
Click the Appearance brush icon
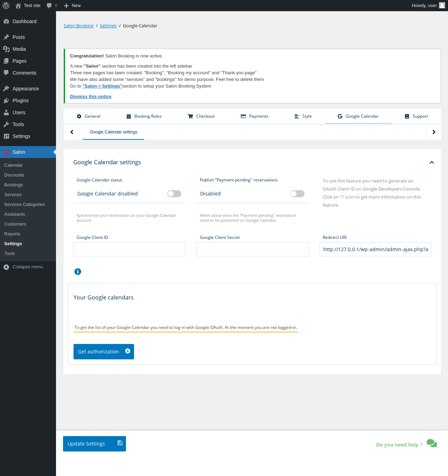pos(6,89)
